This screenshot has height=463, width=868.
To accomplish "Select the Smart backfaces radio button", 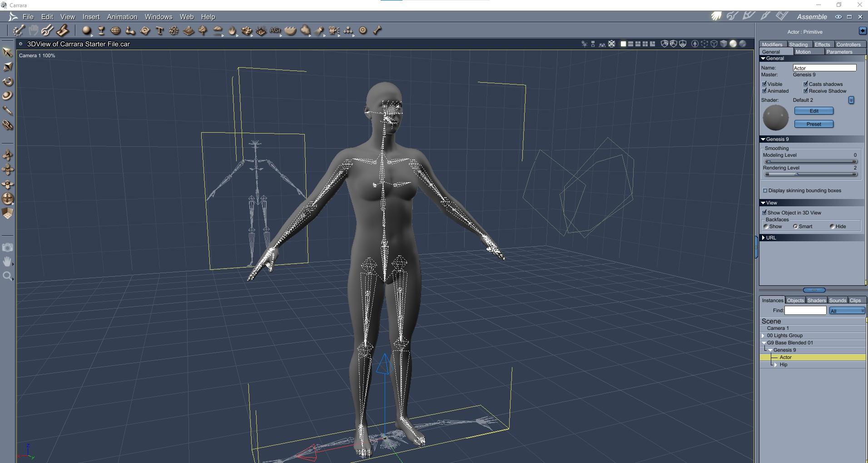I will pyautogui.click(x=795, y=226).
